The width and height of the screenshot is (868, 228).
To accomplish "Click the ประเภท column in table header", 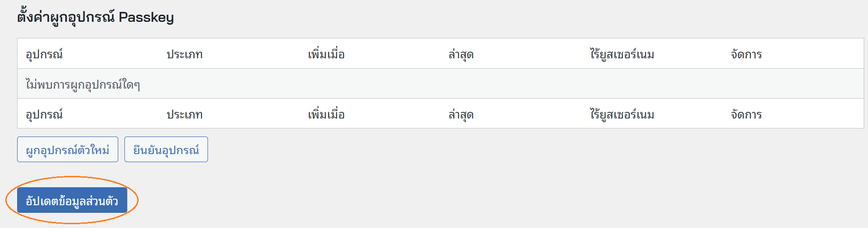I will click(185, 54).
